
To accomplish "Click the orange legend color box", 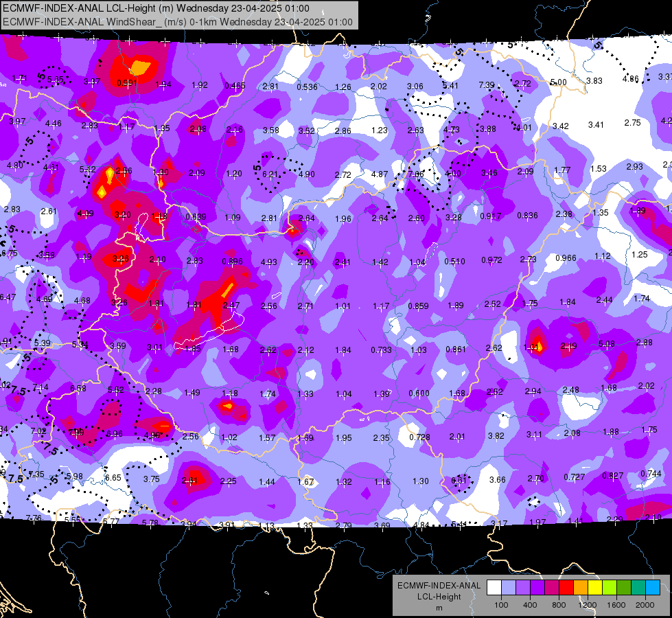I will point(581,588).
